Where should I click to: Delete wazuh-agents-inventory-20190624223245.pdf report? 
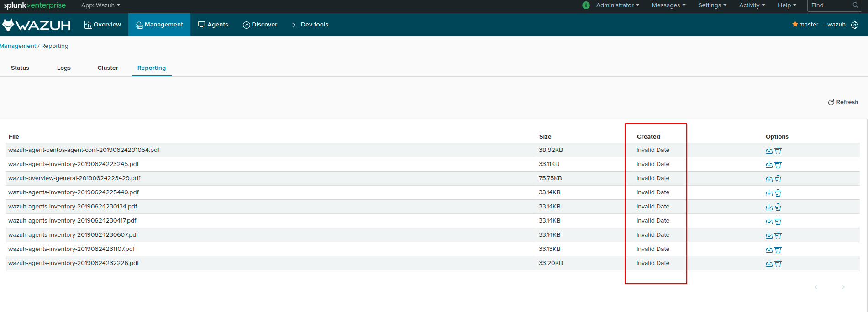pyautogui.click(x=778, y=165)
